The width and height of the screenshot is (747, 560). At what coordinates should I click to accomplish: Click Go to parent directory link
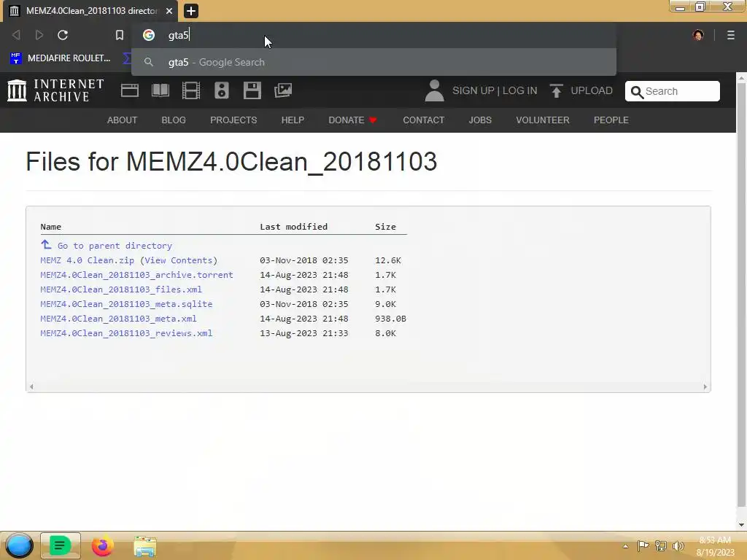click(x=115, y=246)
